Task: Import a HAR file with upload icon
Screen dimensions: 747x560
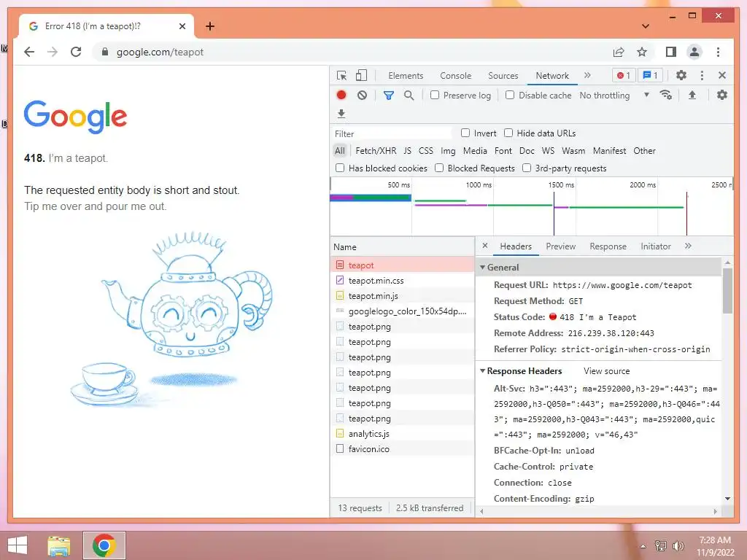Action: [x=692, y=96]
